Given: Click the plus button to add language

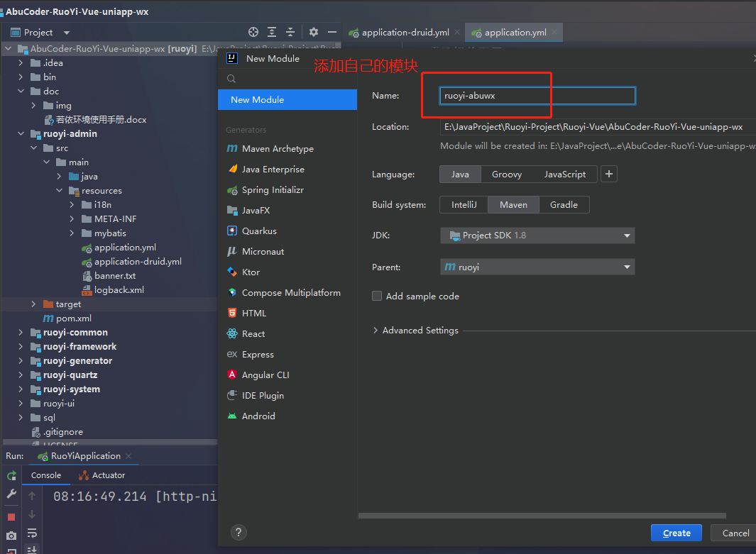Looking at the screenshot, I should pyautogui.click(x=609, y=174).
